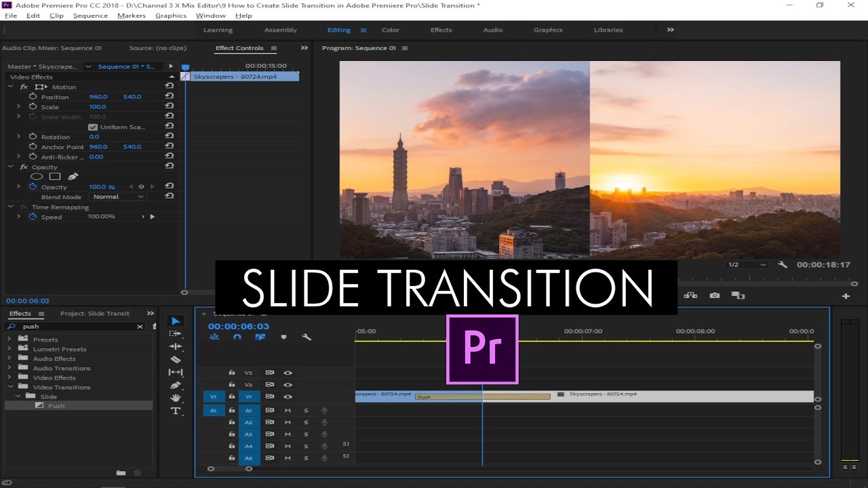868x488 pixels.
Task: Toggle Linked Selection in timeline
Action: click(260, 337)
